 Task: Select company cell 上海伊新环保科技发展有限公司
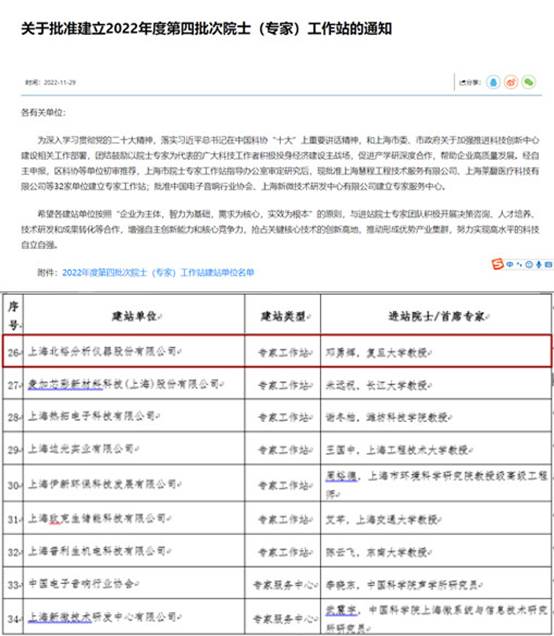[x=134, y=483]
